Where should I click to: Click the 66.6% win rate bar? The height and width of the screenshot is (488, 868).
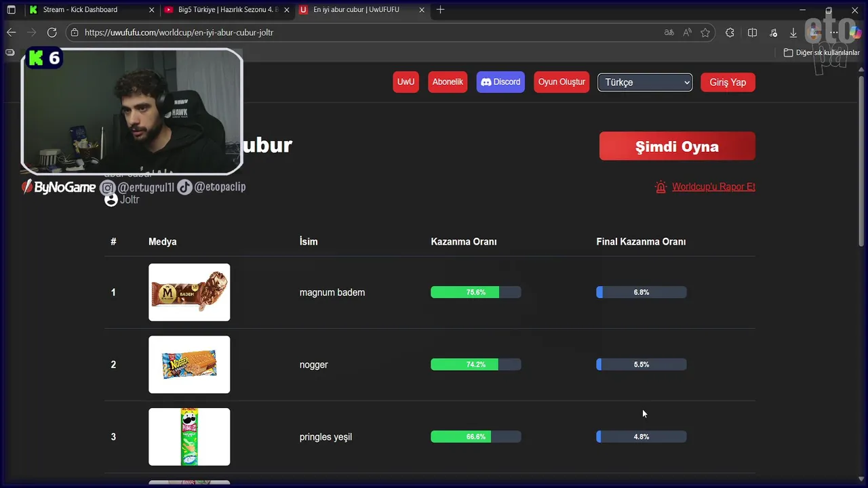point(476,437)
